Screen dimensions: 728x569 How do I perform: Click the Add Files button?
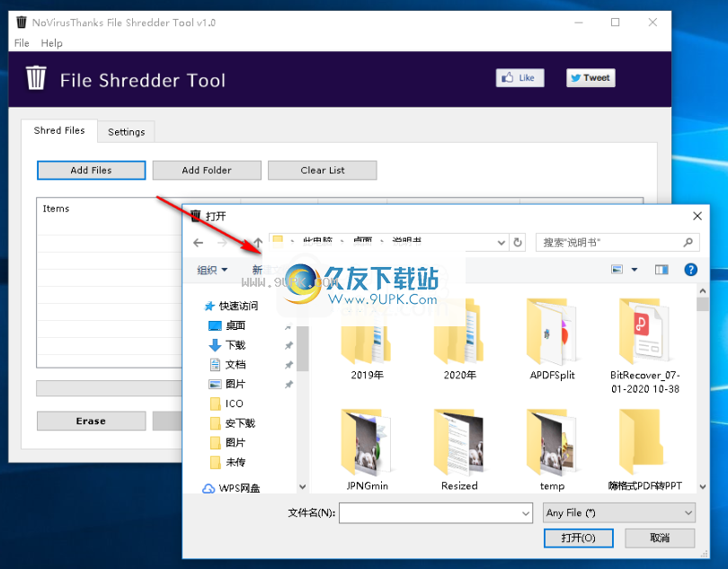[x=91, y=170]
